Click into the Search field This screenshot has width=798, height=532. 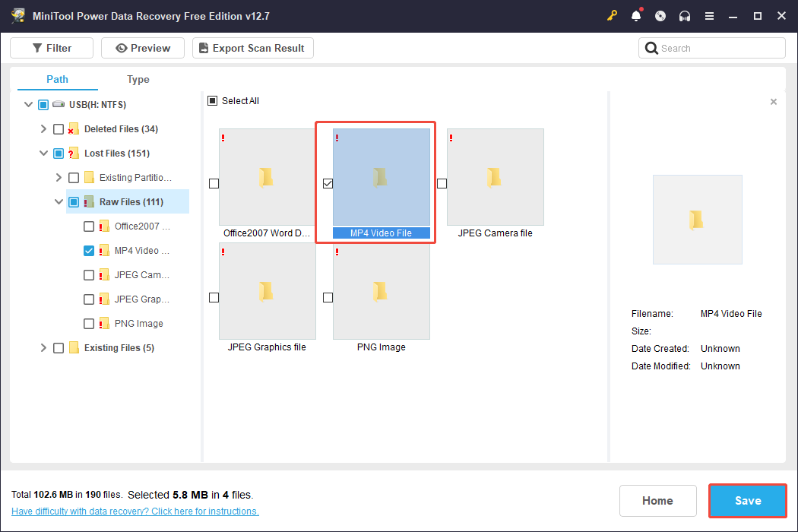(711, 48)
